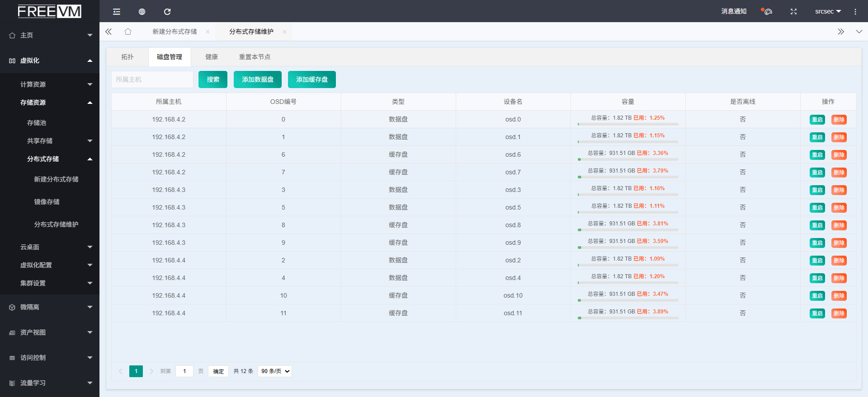Click the 添加数据盘 button
Screen dimensions: 868x397
(258, 79)
